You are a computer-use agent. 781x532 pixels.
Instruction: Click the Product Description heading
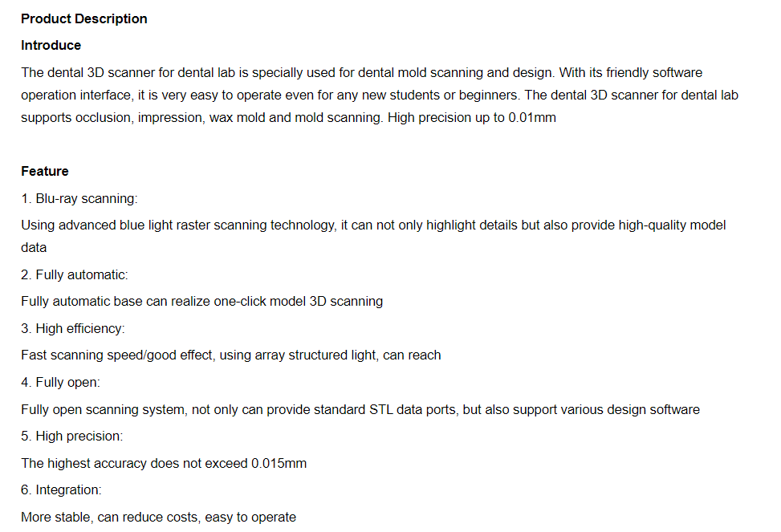pos(84,19)
